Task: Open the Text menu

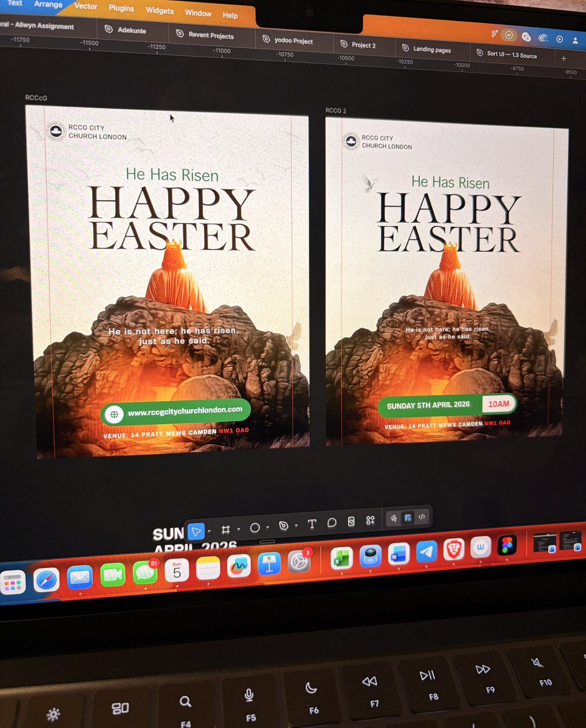Action: (x=15, y=3)
